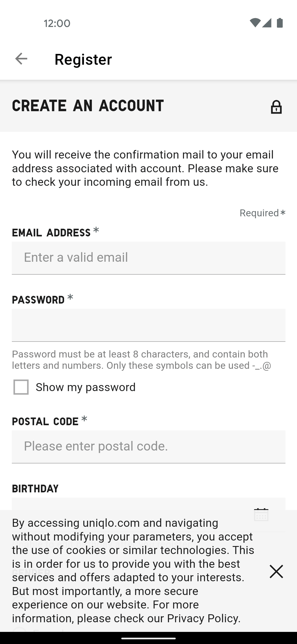Tap the cellular signal icon in the status bar
297x644 pixels.
coord(267,23)
